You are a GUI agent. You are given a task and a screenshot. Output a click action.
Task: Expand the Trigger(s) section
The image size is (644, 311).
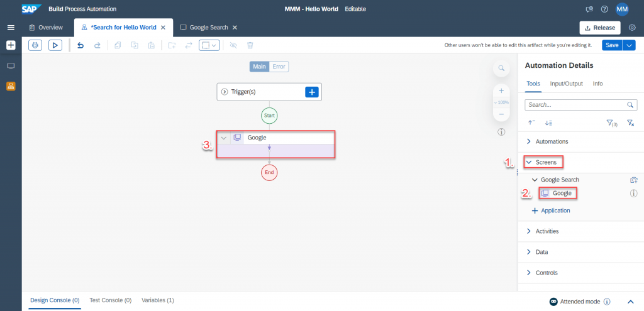(x=225, y=92)
